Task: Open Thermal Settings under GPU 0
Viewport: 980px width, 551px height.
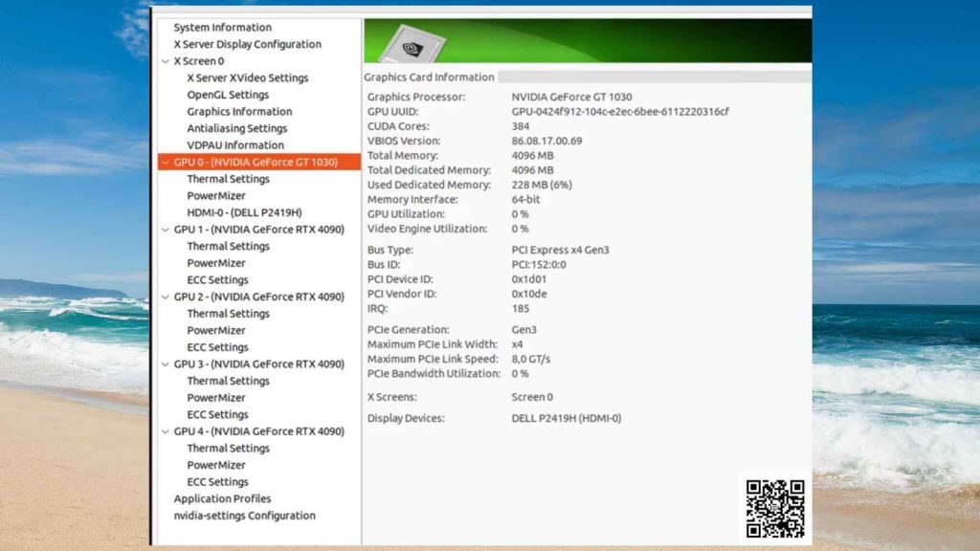Action: click(228, 179)
